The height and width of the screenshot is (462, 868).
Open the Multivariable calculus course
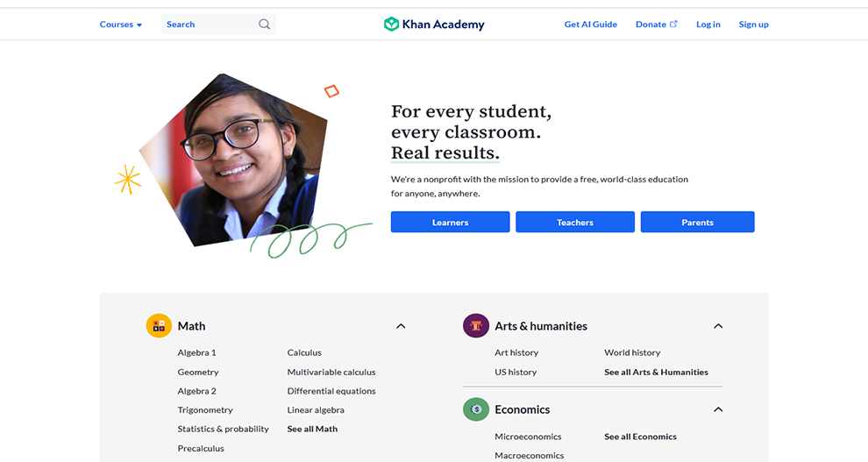click(331, 372)
